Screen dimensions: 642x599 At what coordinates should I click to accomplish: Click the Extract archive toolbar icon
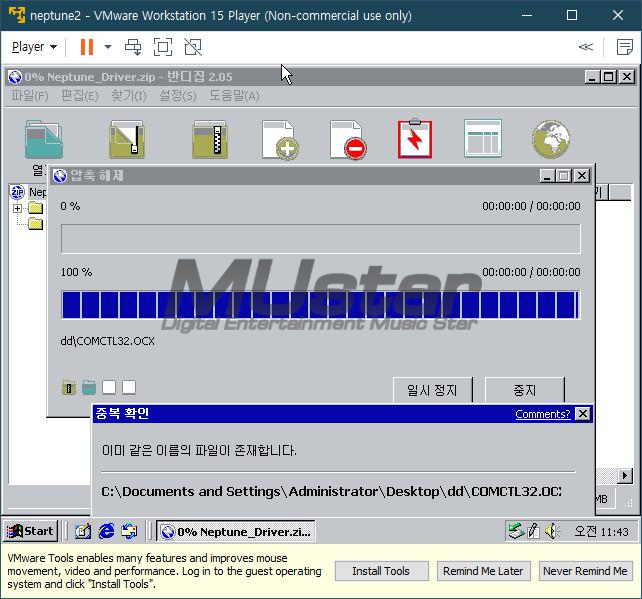click(127, 139)
